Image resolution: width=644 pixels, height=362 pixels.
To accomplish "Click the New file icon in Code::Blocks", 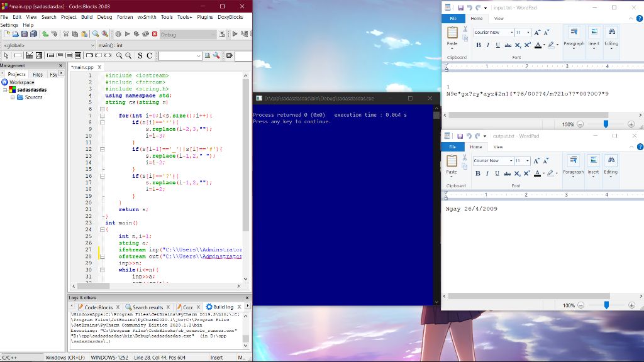I will [6, 34].
